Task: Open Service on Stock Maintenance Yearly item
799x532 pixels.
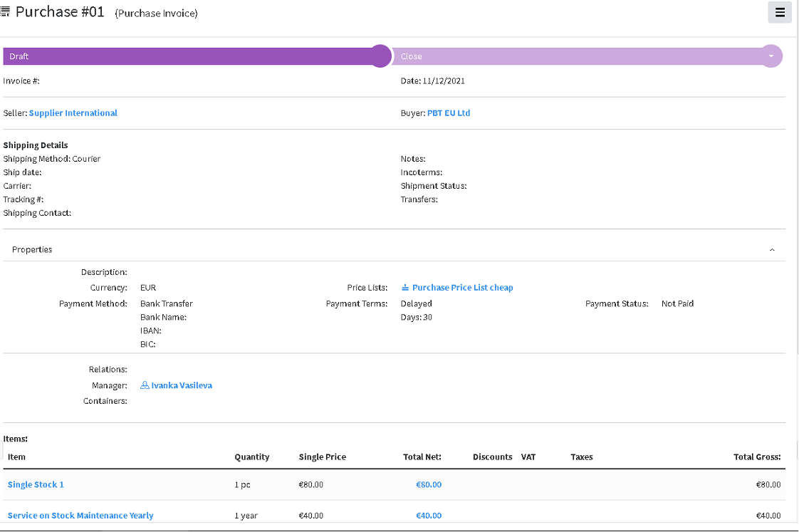Action: [x=80, y=515]
